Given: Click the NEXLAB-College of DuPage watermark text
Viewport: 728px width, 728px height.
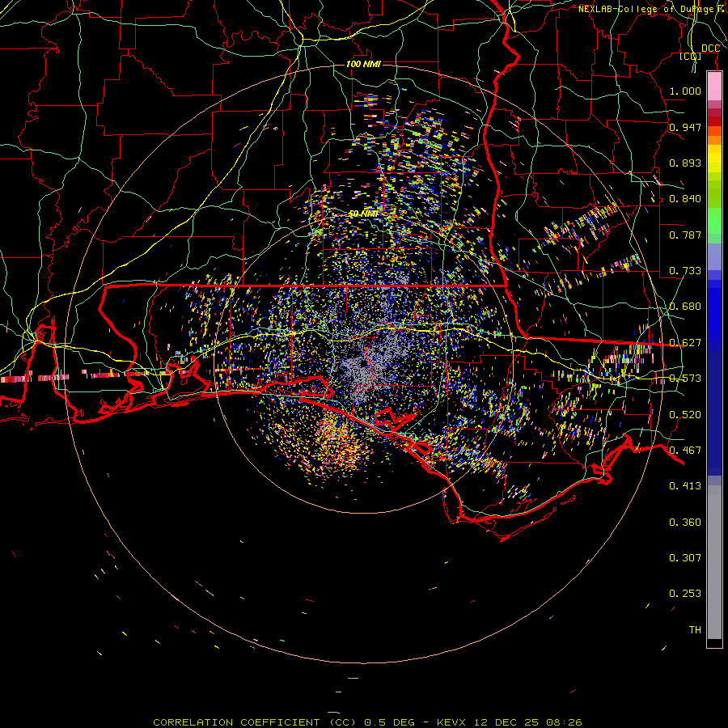Looking at the screenshot, I should point(652,9).
